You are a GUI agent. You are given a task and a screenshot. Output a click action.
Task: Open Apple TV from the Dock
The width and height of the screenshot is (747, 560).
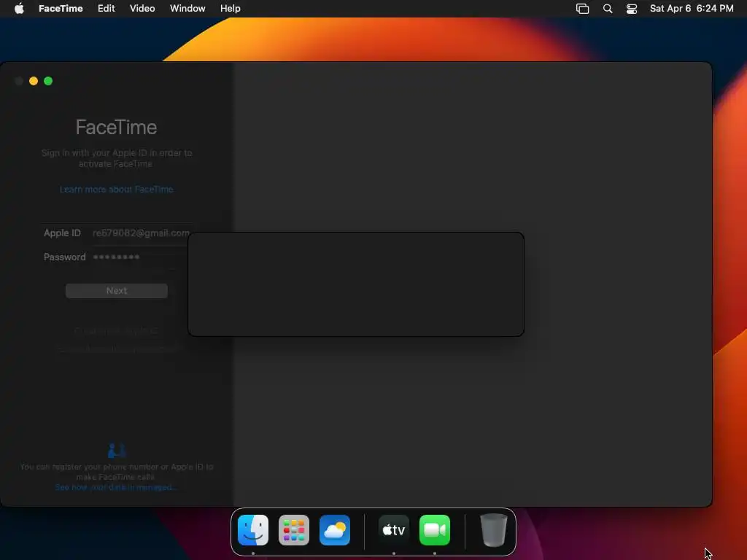394,530
